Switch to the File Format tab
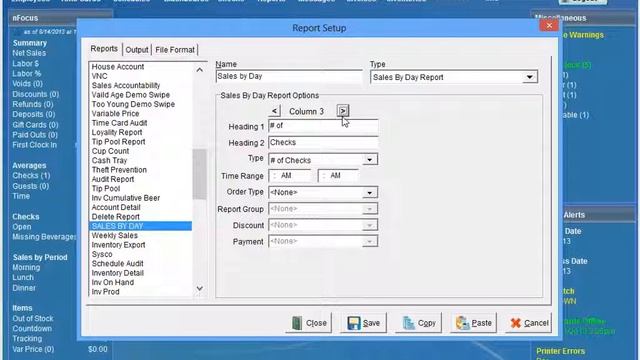The image size is (640, 360). point(175,50)
